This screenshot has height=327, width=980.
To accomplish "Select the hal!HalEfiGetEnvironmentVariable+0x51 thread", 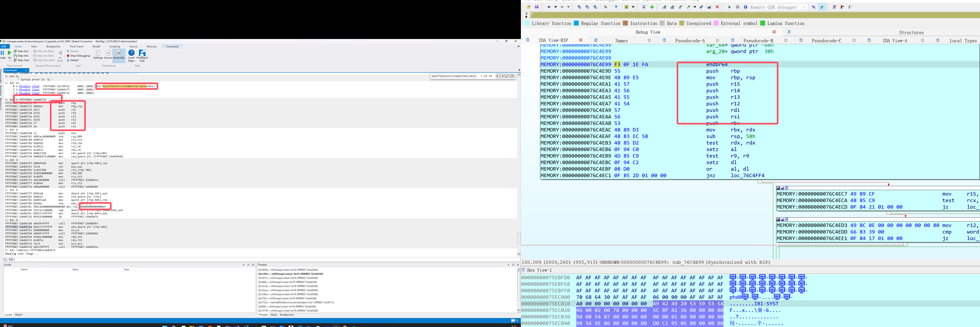I will point(296,303).
